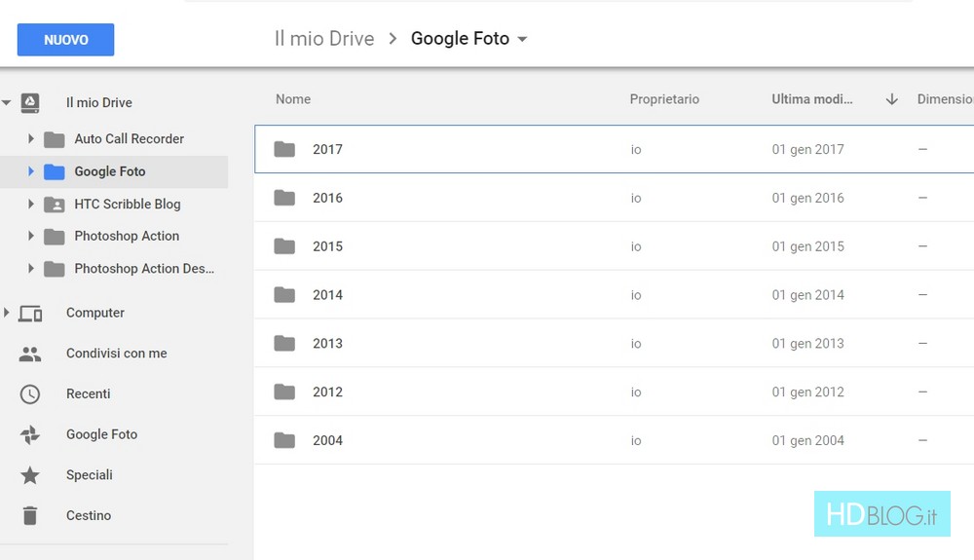Viewport: 974px width, 560px height.
Task: Click the folder icon of 2015
Action: pos(284,245)
